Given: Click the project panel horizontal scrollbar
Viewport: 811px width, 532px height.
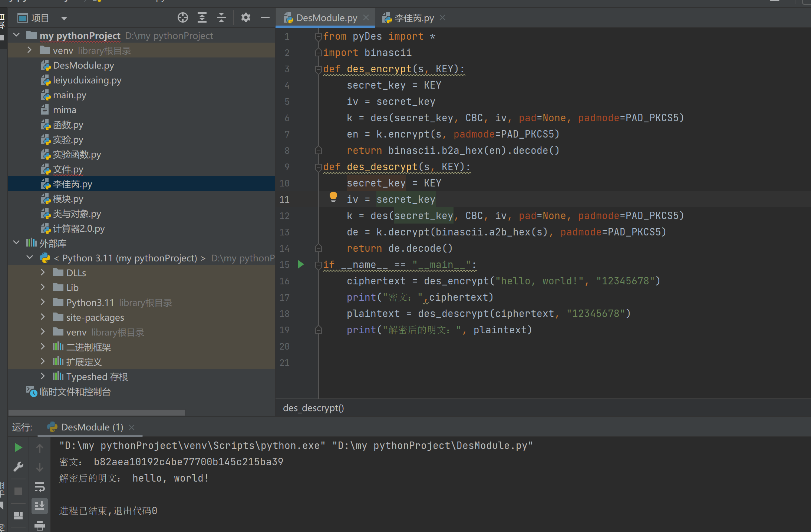Looking at the screenshot, I should pos(96,412).
